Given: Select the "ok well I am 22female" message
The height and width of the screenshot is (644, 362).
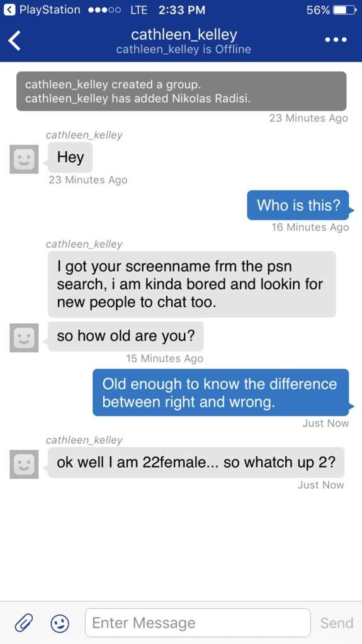Looking at the screenshot, I should [196, 463].
